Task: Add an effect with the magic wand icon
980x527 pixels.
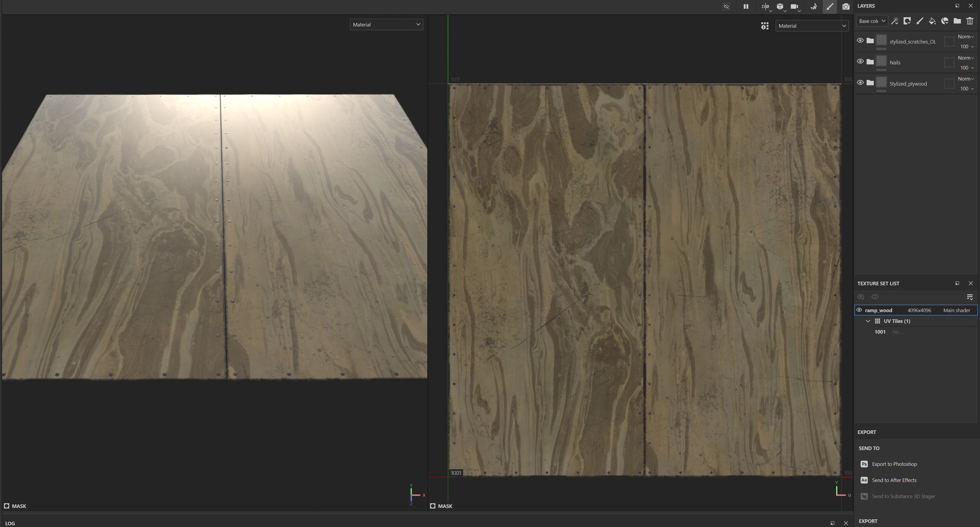Action: (895, 21)
